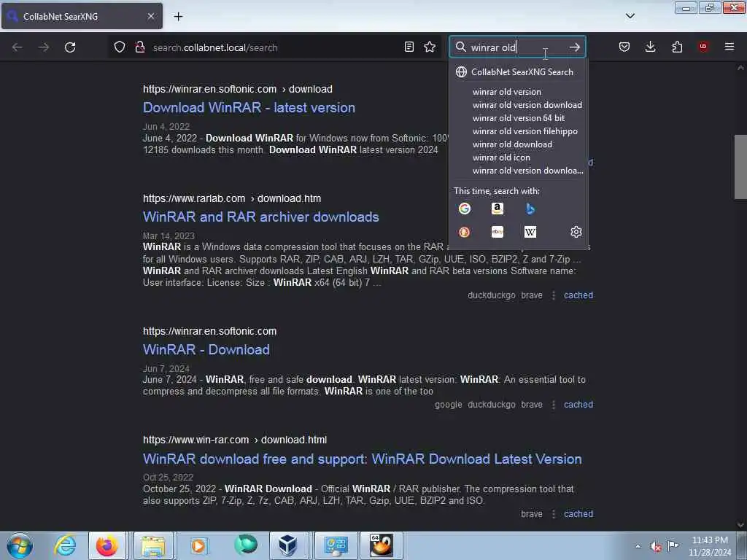747x560 pixels.
Task: Click the 'https://www.win-rar.com' URL text
Action: click(196, 440)
